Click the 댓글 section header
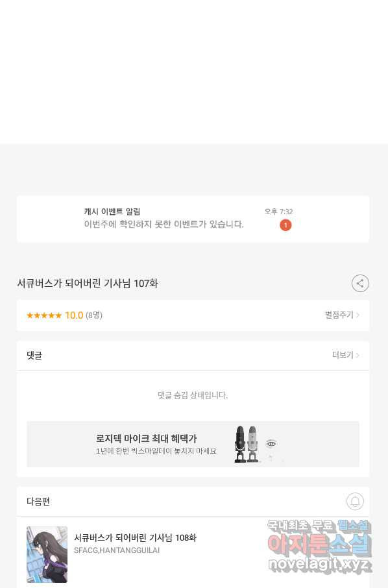388x588 pixels. coord(34,356)
